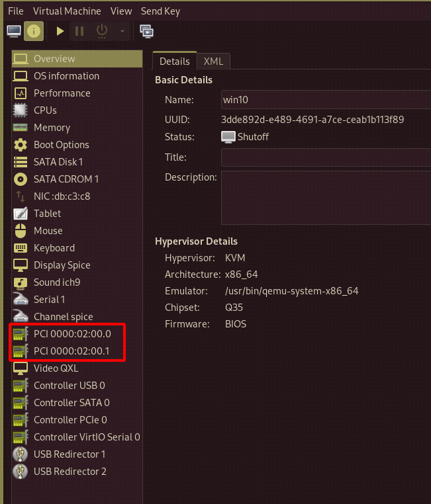Open the View menu
The image size is (431, 504).
121,11
